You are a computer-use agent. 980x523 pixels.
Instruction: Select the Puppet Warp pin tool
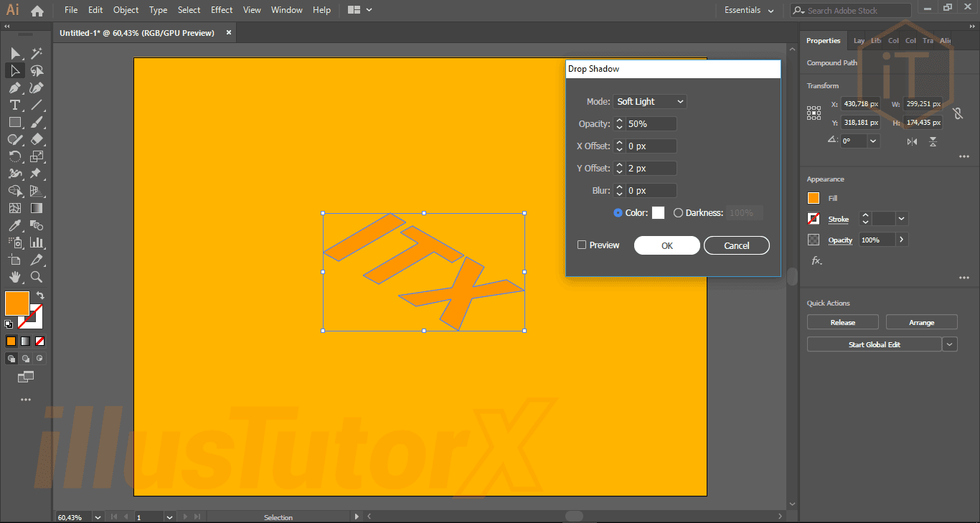37,174
